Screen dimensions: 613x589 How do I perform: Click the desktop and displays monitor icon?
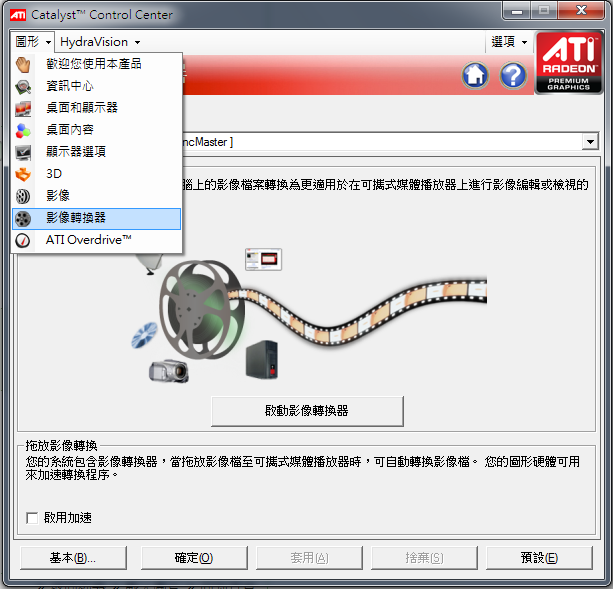point(23,108)
